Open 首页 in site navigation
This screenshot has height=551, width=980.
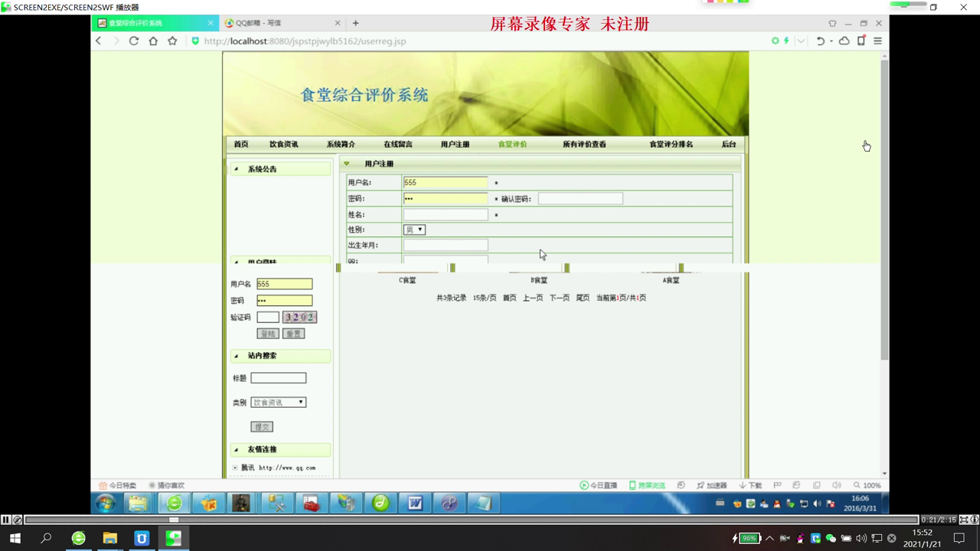241,144
